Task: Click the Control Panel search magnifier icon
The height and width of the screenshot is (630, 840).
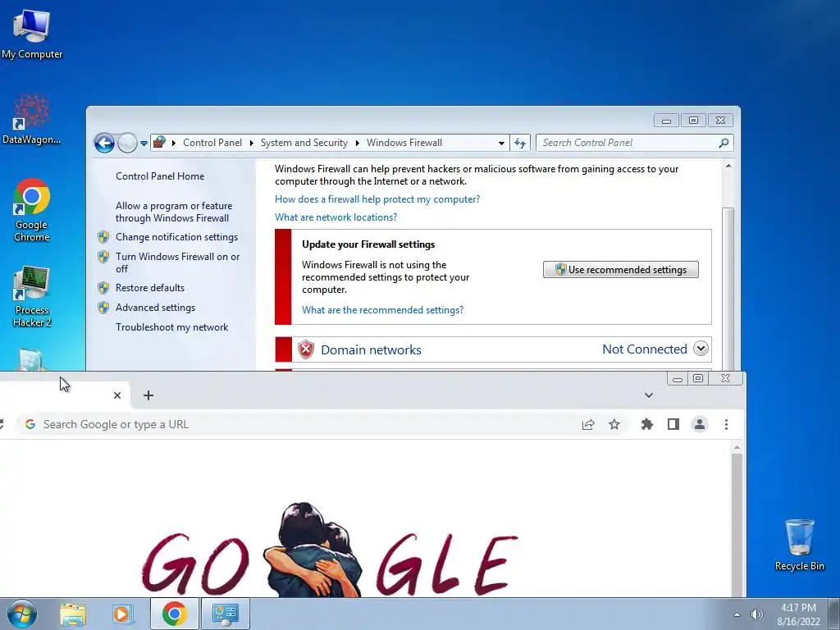Action: 724,143
